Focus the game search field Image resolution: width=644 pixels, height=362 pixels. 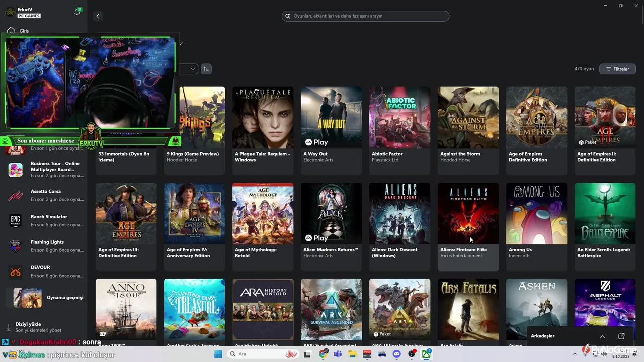click(365, 16)
